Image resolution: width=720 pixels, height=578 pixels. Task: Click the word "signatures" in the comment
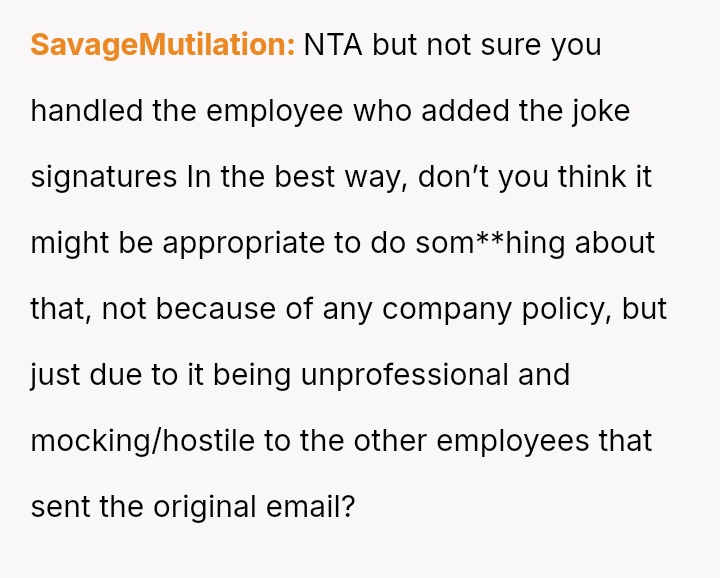[x=104, y=177]
